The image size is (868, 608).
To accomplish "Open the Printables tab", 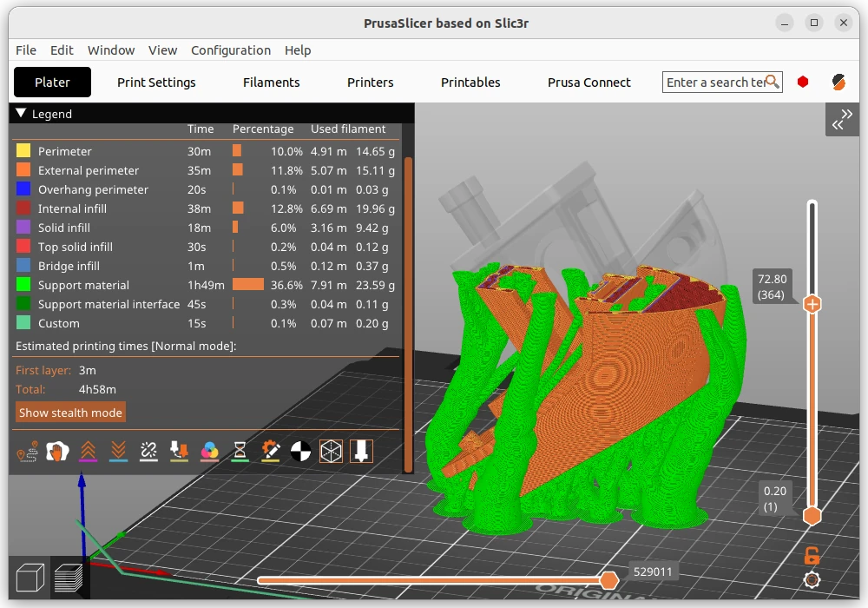I will tap(470, 82).
